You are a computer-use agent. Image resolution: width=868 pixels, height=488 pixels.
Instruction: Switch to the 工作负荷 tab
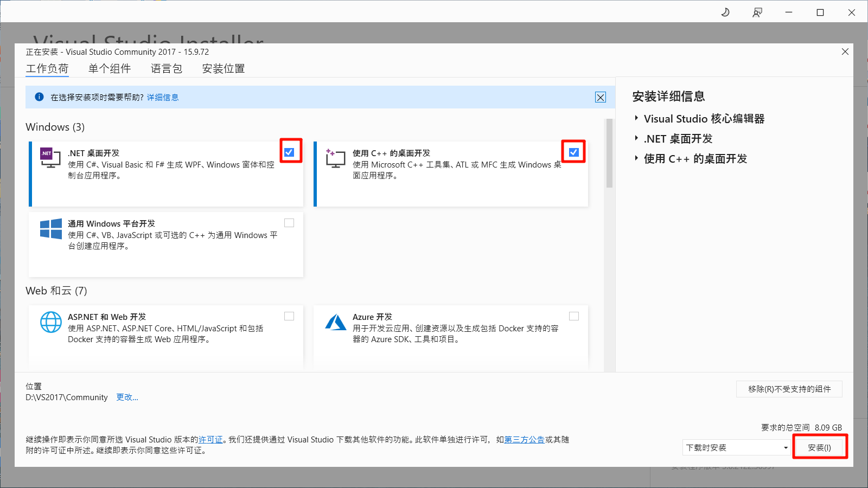tap(47, 69)
